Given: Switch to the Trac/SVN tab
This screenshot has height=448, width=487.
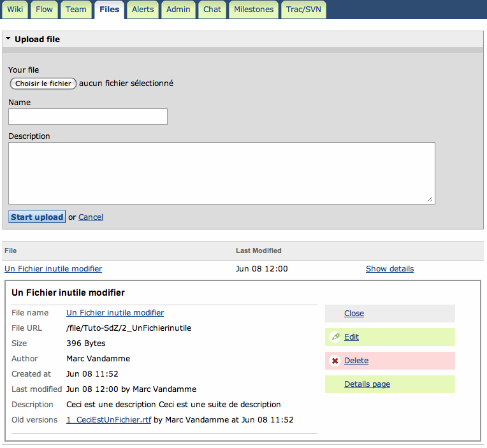Looking at the screenshot, I should tap(303, 10).
